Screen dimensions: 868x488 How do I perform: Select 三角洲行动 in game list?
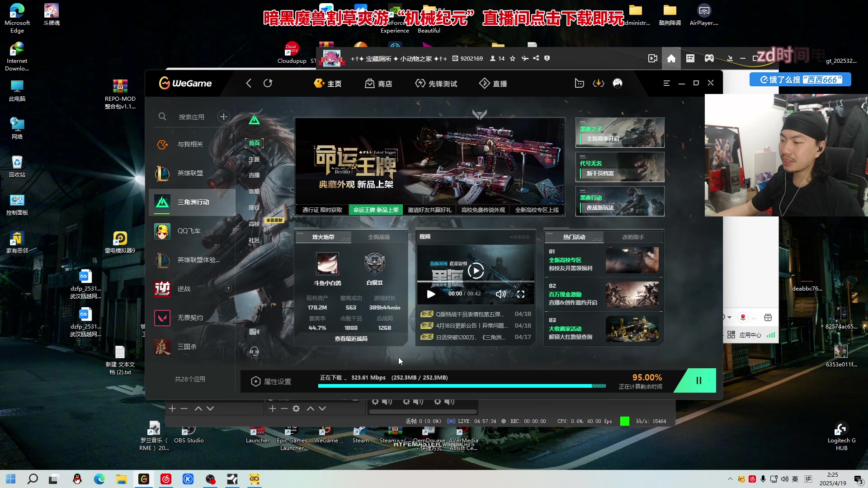click(x=192, y=202)
